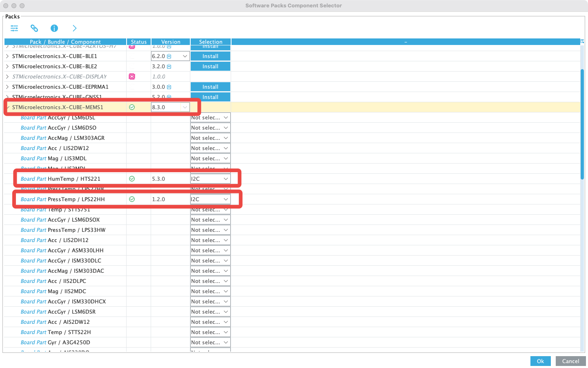Select the AccGyr / LSM6DSO row
This screenshot has width=588, height=368.
(292, 128)
